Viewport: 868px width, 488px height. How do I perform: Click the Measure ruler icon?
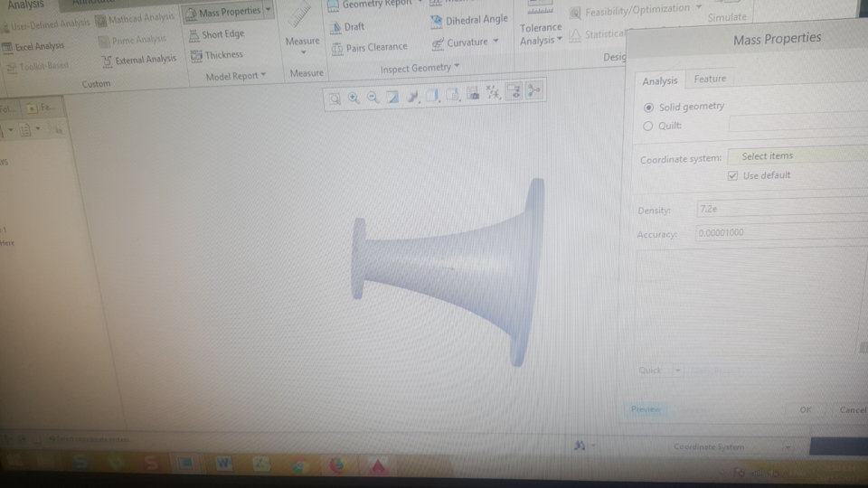point(299,15)
